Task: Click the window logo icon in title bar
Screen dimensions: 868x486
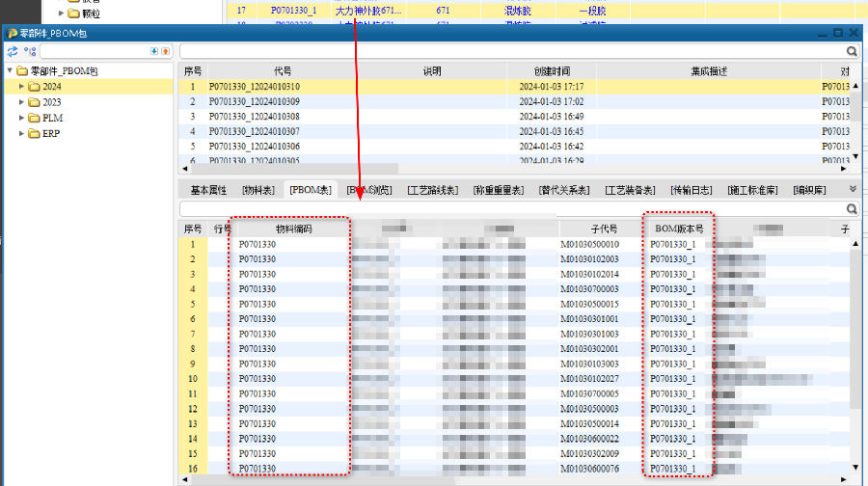Action: tap(12, 33)
